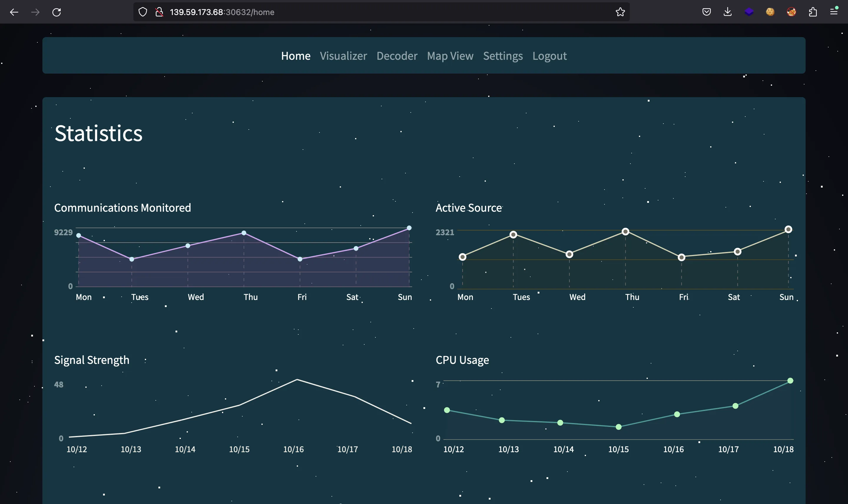
Task: Click Thu data point in Communications Monitored
Action: click(x=244, y=233)
